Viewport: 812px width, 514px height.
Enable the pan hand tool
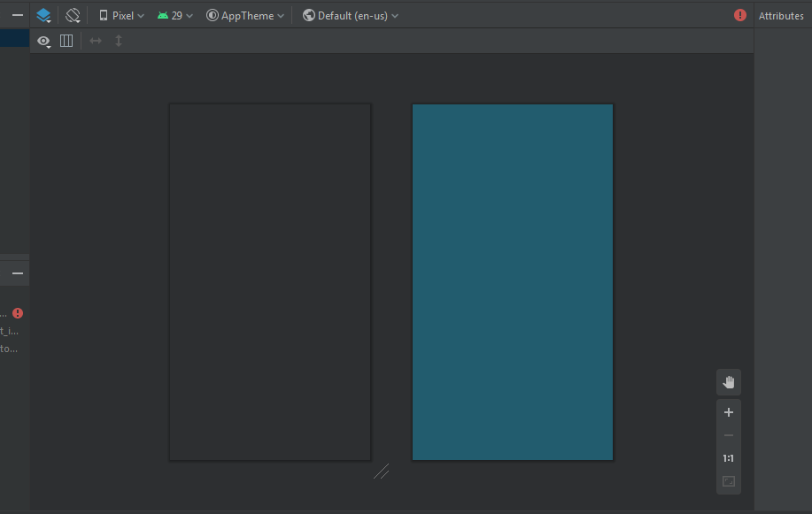point(729,382)
